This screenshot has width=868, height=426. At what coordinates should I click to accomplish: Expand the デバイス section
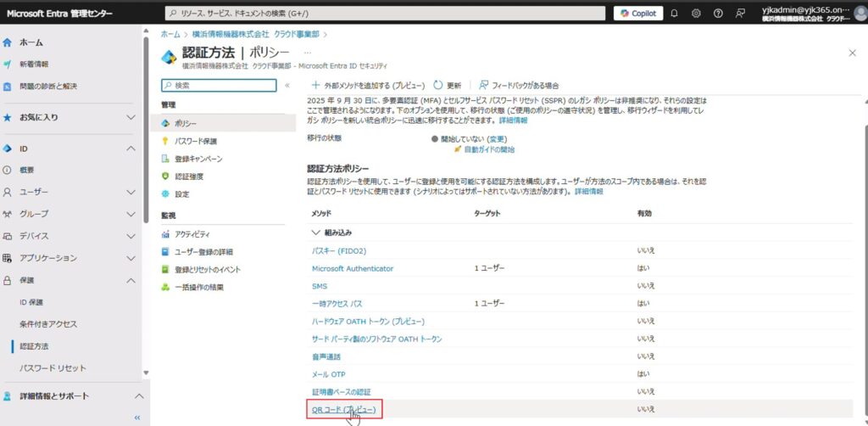[131, 236]
